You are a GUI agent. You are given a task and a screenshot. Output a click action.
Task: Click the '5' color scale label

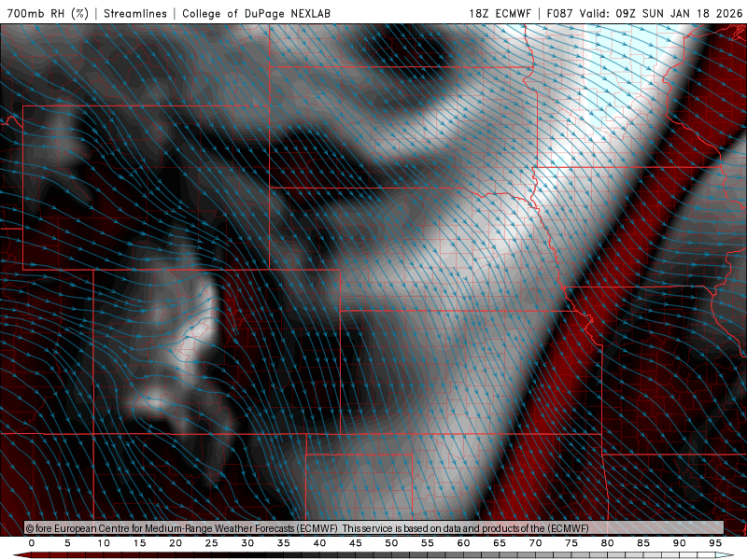(67, 543)
